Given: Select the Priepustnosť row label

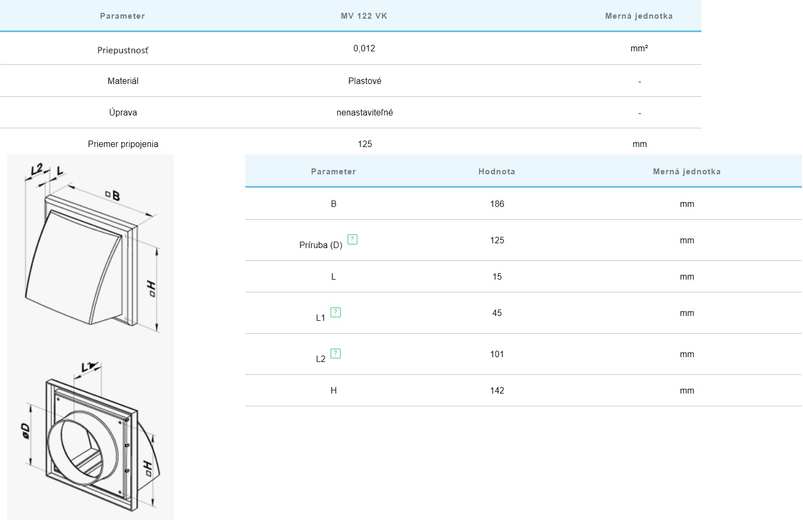Looking at the screenshot, I should (123, 50).
